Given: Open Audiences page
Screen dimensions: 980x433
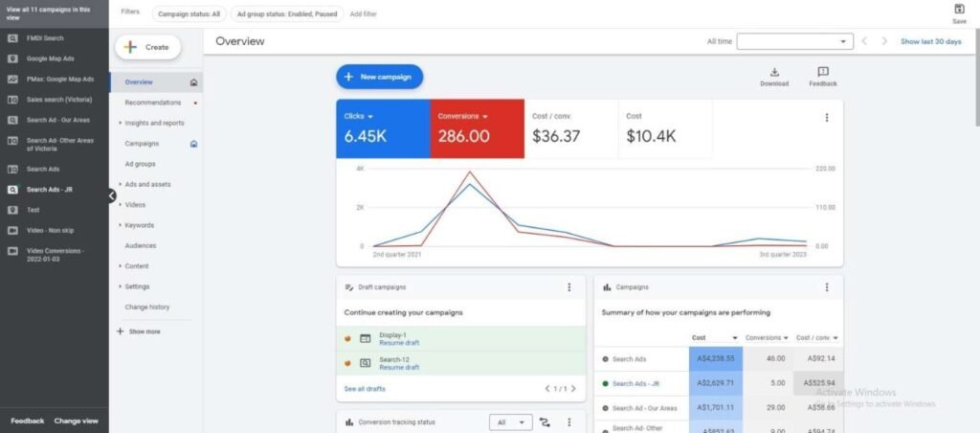Looking at the screenshot, I should [140, 246].
